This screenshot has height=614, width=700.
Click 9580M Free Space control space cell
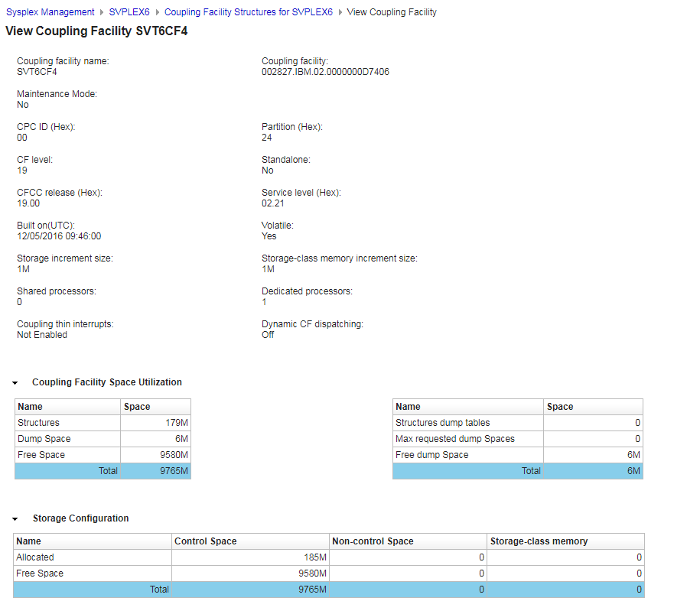click(250, 573)
